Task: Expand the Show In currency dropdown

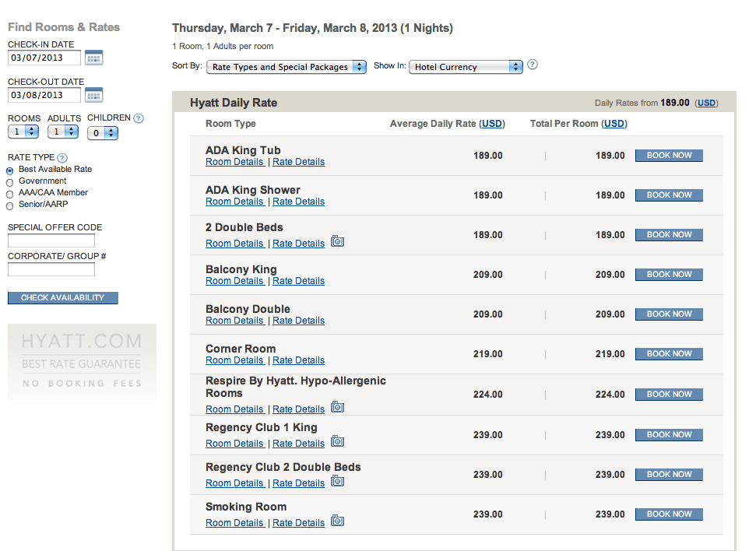Action: [x=466, y=67]
